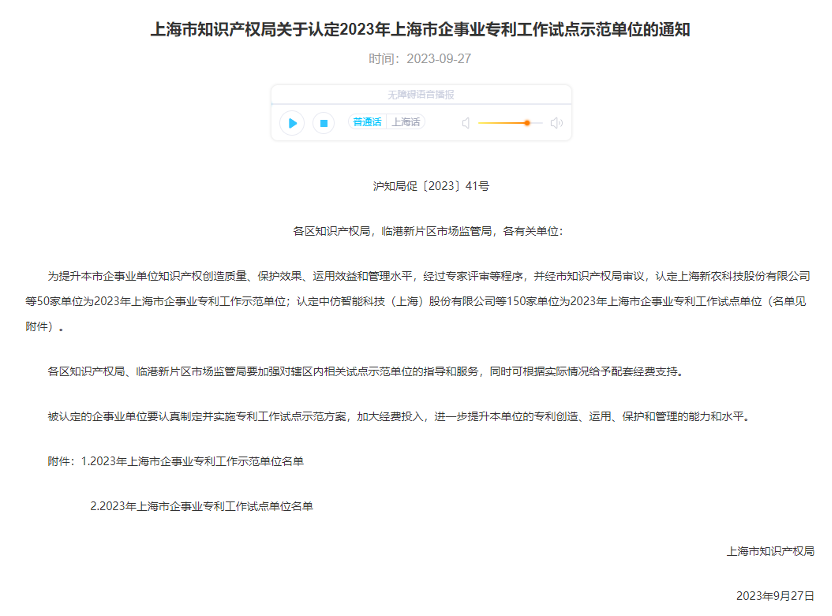This screenshot has height=616, width=832.
Task: Click the 无障碍语音播报 header label
Action: (421, 94)
